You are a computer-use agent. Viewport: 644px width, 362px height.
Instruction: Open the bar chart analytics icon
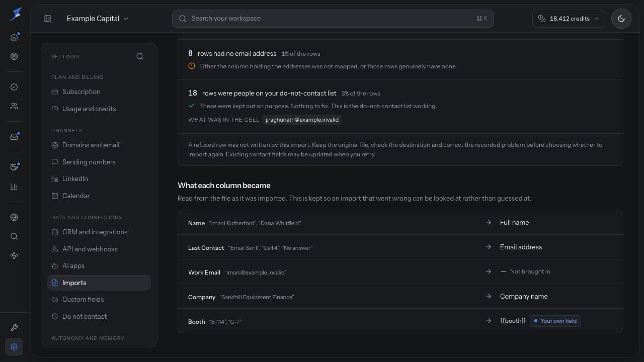click(x=14, y=187)
